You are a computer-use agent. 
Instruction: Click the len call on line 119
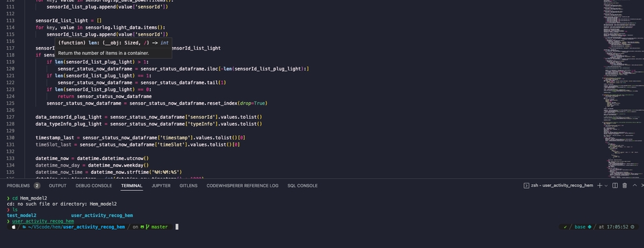(x=59, y=62)
